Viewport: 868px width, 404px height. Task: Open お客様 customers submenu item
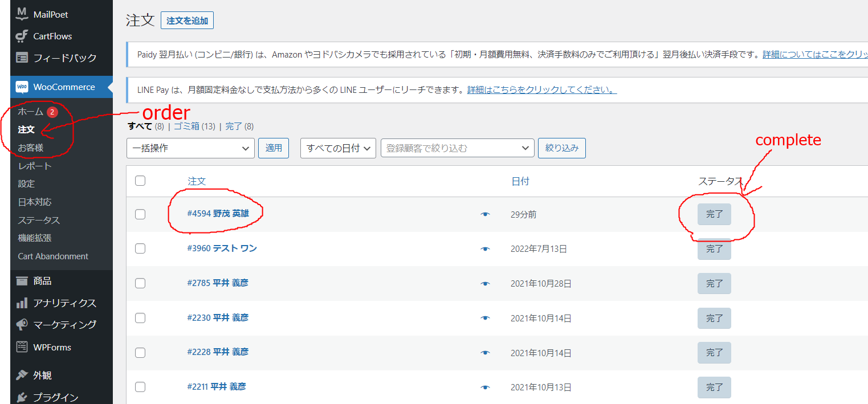pos(31,148)
